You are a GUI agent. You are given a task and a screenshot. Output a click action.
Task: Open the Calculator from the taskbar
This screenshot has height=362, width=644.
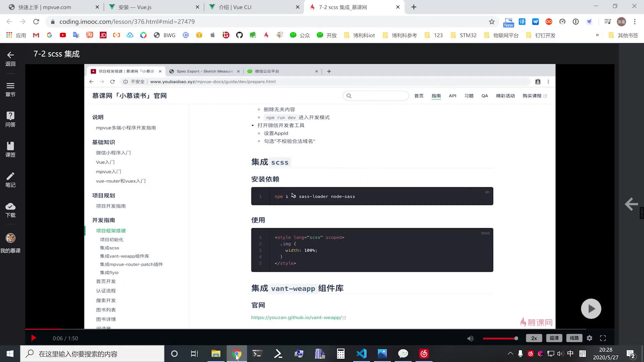click(x=341, y=354)
